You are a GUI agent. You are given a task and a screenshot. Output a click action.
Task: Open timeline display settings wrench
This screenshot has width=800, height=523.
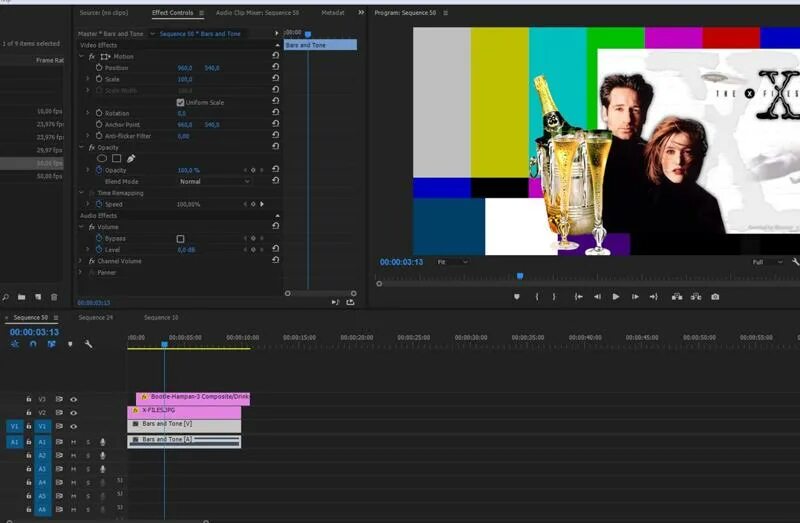point(88,344)
